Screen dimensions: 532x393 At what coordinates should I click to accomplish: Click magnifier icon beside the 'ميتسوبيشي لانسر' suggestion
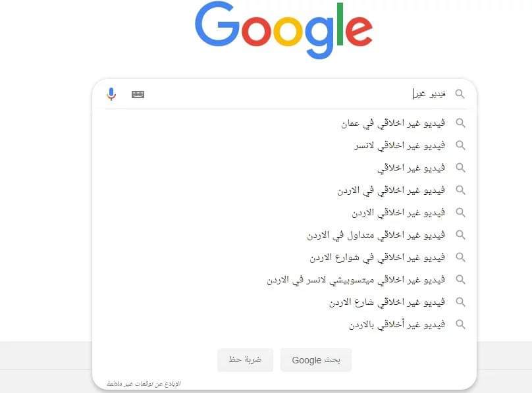point(460,279)
